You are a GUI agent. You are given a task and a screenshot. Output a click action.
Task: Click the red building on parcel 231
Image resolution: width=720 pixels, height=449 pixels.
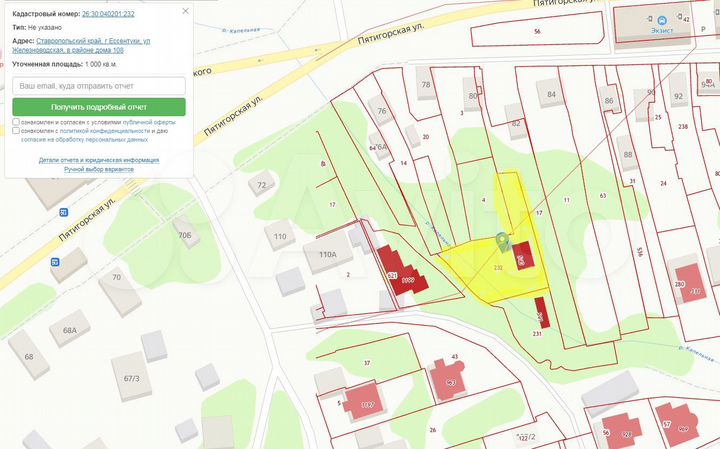pyautogui.click(x=541, y=309)
